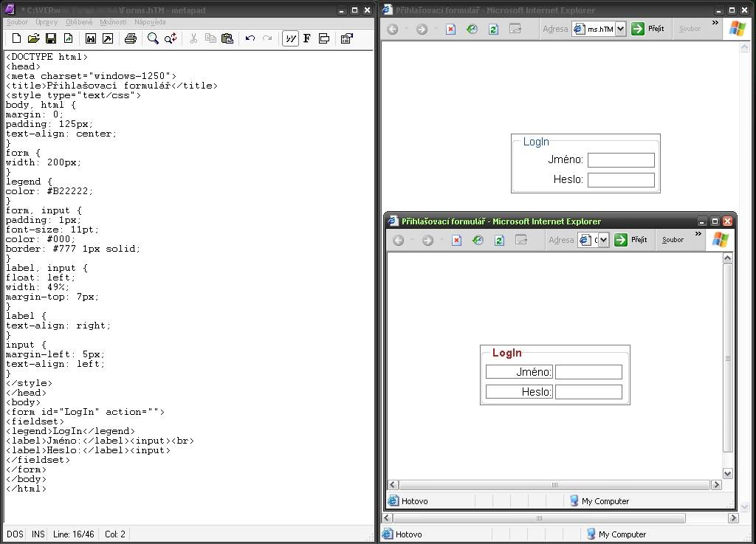Click vertical scrollbar thumb in front Explorer

point(727,358)
